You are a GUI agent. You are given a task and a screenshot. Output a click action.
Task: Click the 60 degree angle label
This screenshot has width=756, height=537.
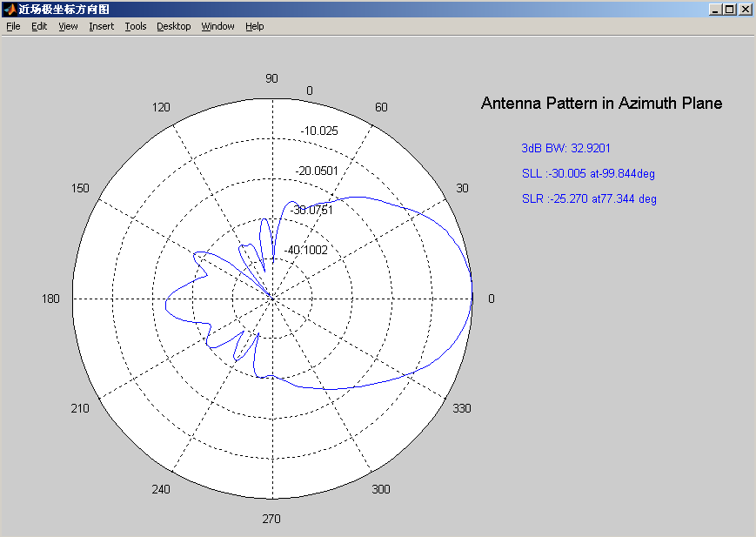[381, 107]
